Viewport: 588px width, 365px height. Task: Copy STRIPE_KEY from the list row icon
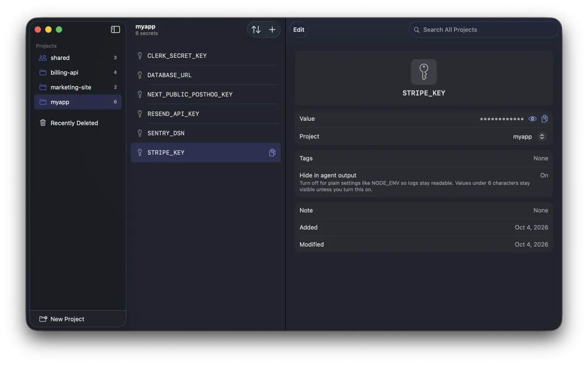tap(272, 152)
